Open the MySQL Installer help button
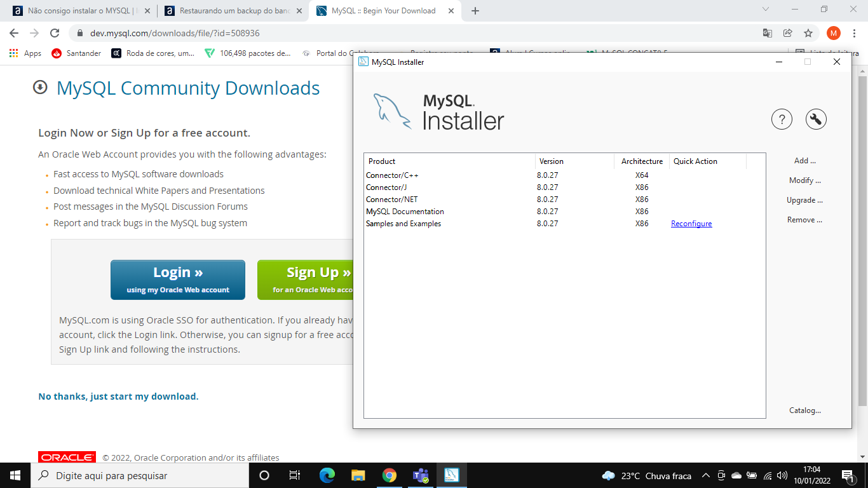This screenshot has height=488, width=868. [782, 119]
